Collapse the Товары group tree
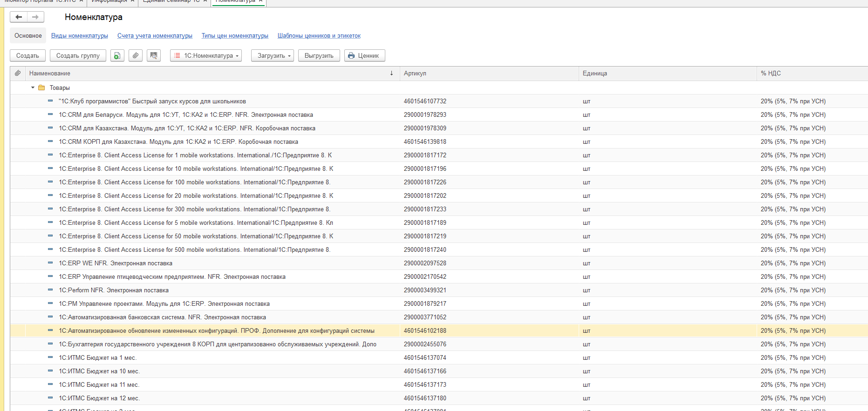Image resolution: width=868 pixels, height=411 pixels. [33, 88]
